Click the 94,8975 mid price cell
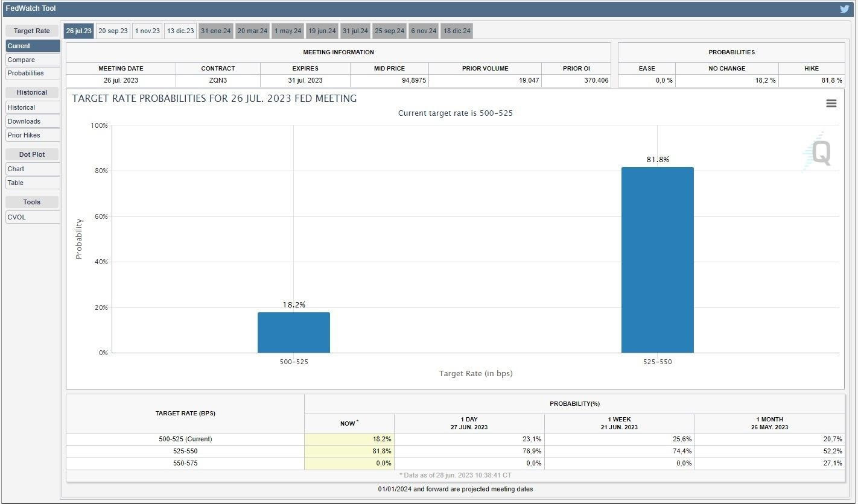This screenshot has height=504, width=858. (389, 80)
